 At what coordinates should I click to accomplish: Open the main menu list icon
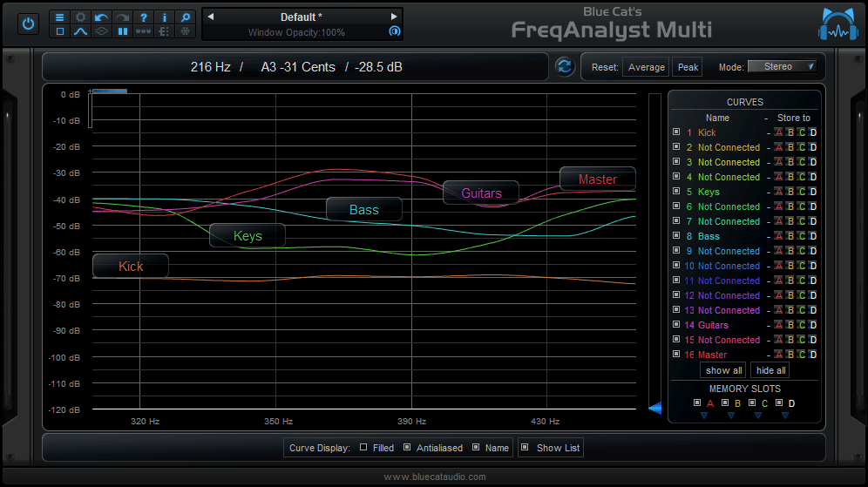(60, 17)
